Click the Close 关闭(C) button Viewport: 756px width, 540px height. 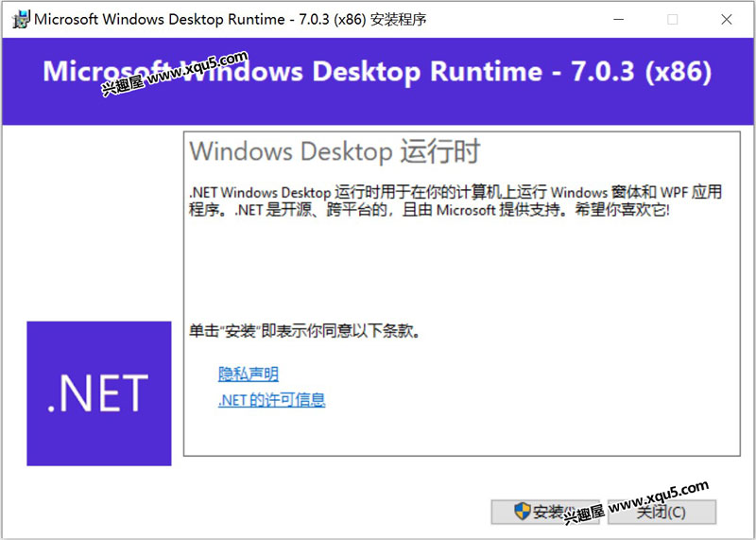661,512
